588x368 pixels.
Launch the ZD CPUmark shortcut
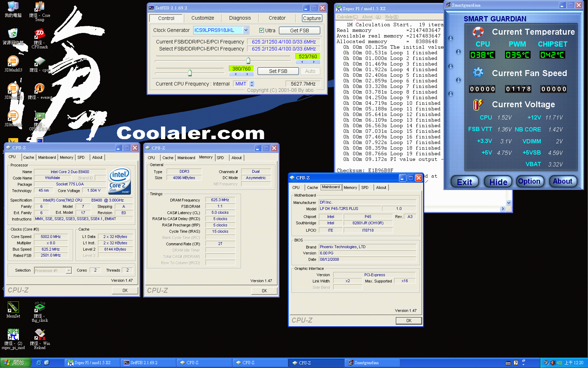[x=40, y=39]
